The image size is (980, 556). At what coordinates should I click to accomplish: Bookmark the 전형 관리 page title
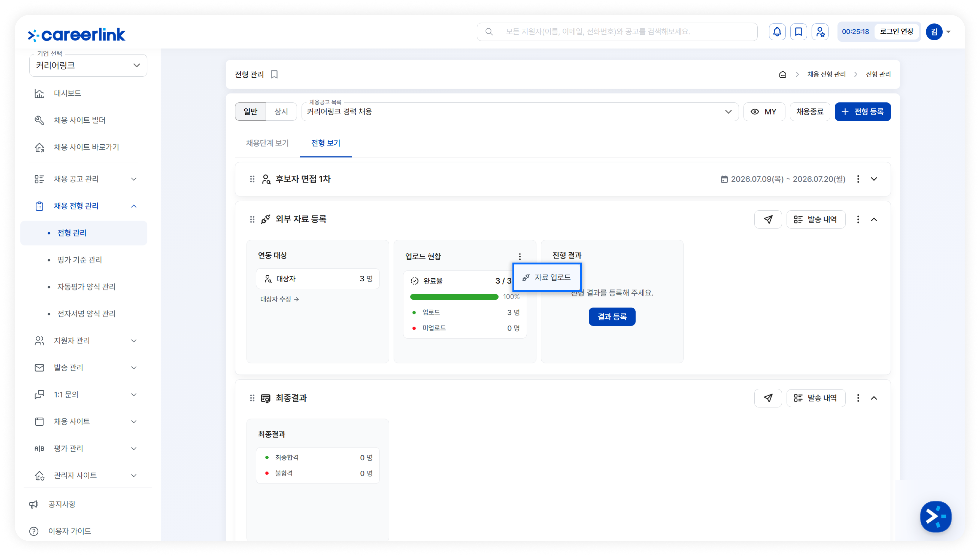274,74
